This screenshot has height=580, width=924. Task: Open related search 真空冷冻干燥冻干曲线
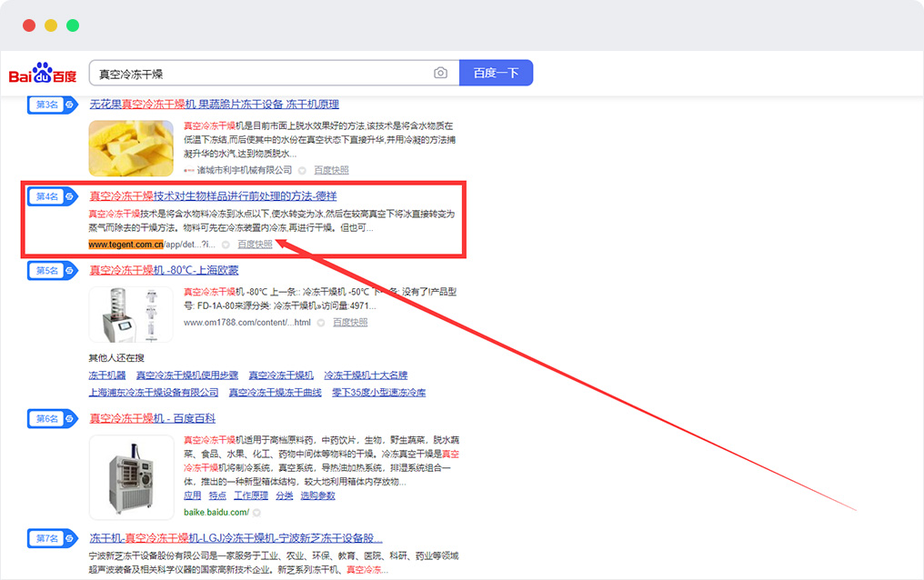coord(276,392)
